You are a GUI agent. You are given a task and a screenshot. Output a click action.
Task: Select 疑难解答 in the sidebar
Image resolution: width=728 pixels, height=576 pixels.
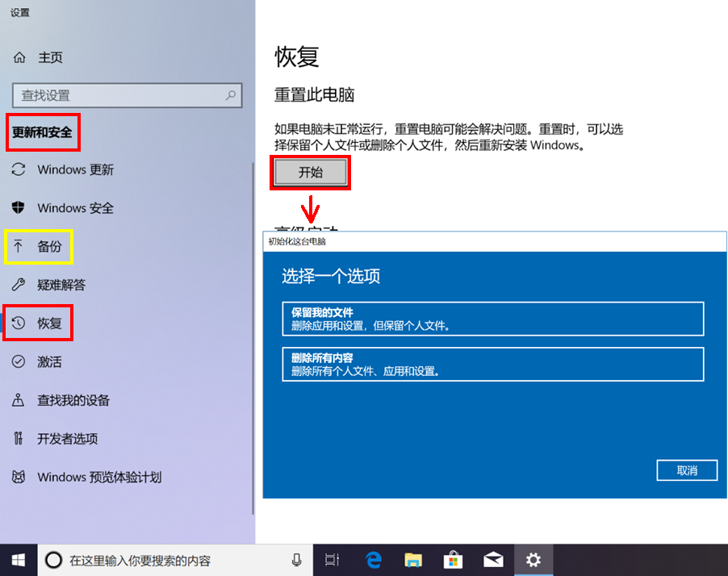tap(62, 285)
